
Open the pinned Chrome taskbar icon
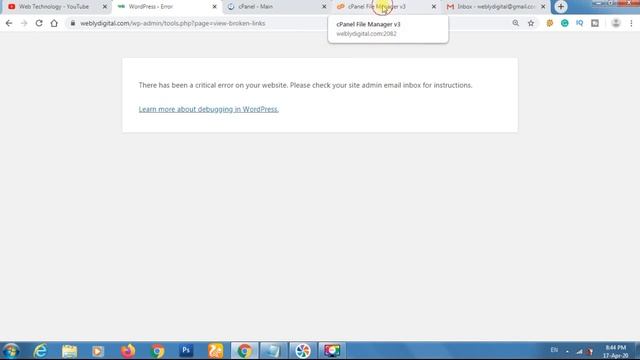[x=157, y=351]
